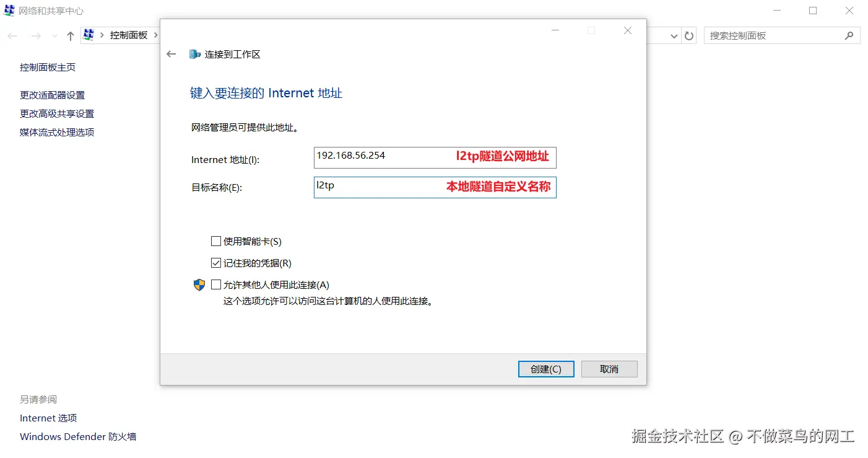This screenshot has height=458, width=868.
Task: Click the 创建 button to create the connection
Action: 545,369
